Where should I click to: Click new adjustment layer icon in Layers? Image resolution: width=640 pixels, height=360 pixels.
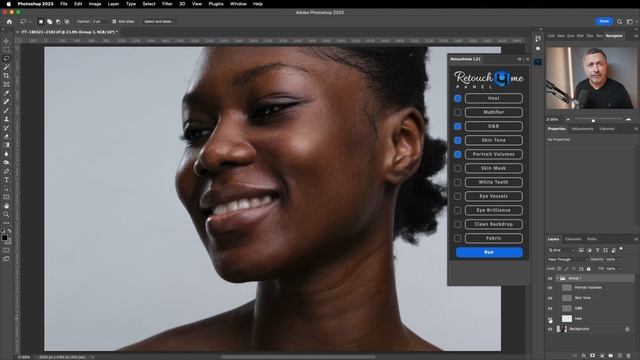(602, 356)
